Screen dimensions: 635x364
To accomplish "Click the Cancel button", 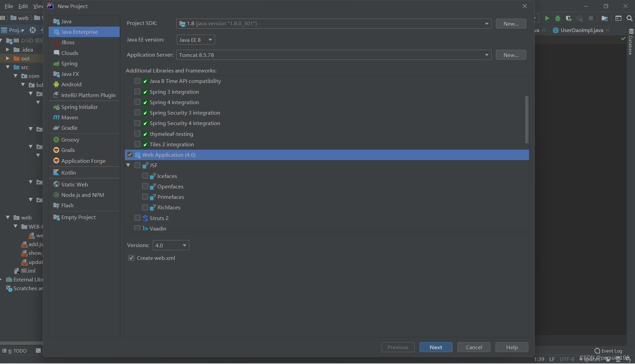I will tap(474, 347).
